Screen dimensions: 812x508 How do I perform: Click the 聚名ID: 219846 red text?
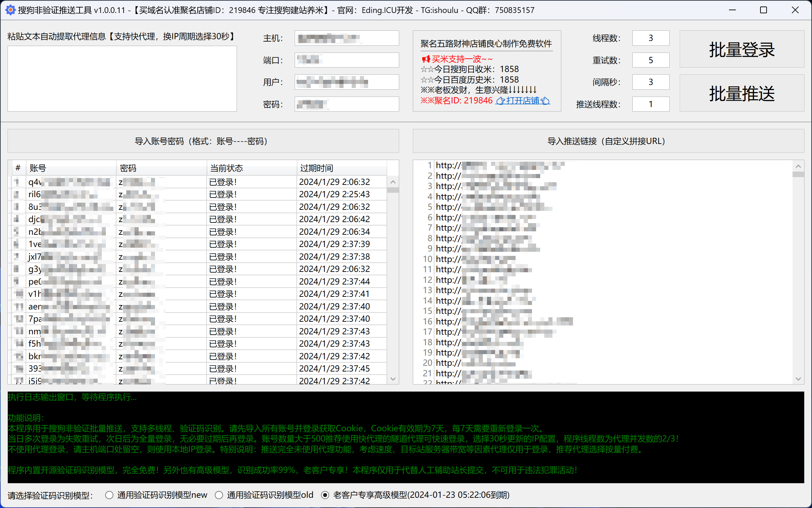tap(456, 101)
